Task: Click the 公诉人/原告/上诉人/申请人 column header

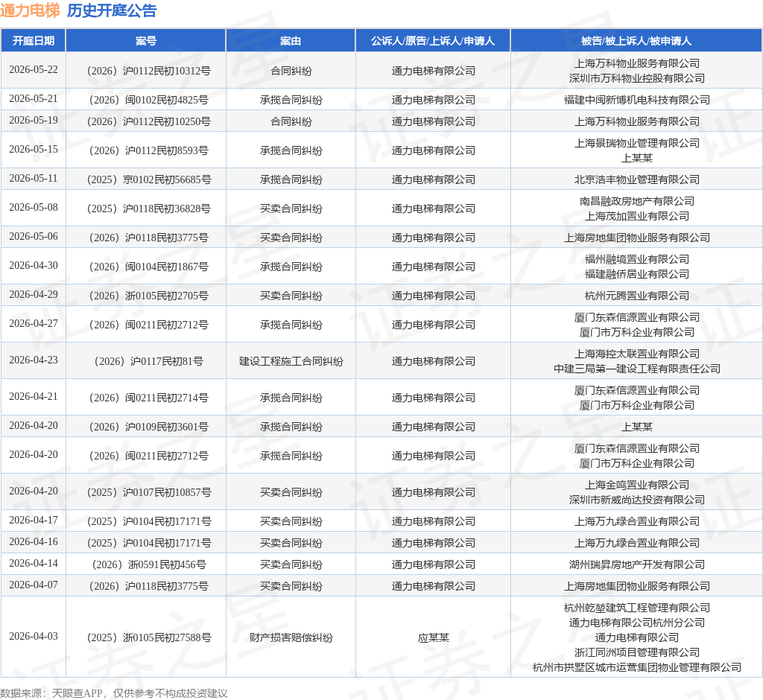Action: point(433,41)
